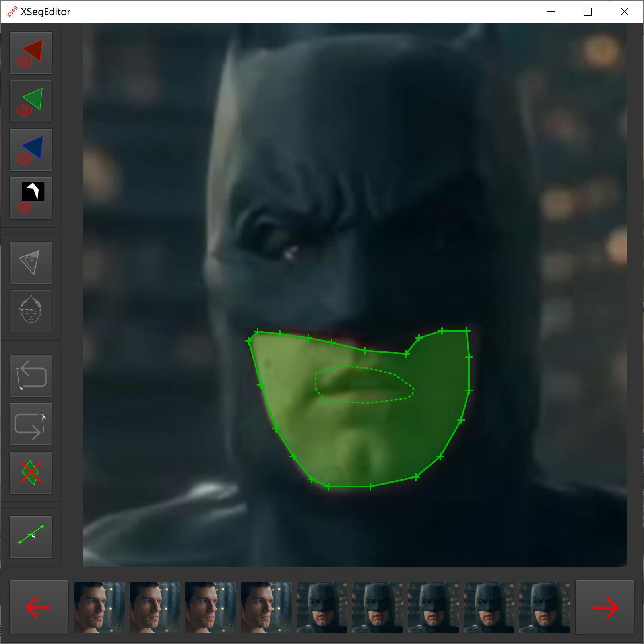Open first unmasked man thumbnail
The height and width of the screenshot is (644, 644).
[99, 607]
